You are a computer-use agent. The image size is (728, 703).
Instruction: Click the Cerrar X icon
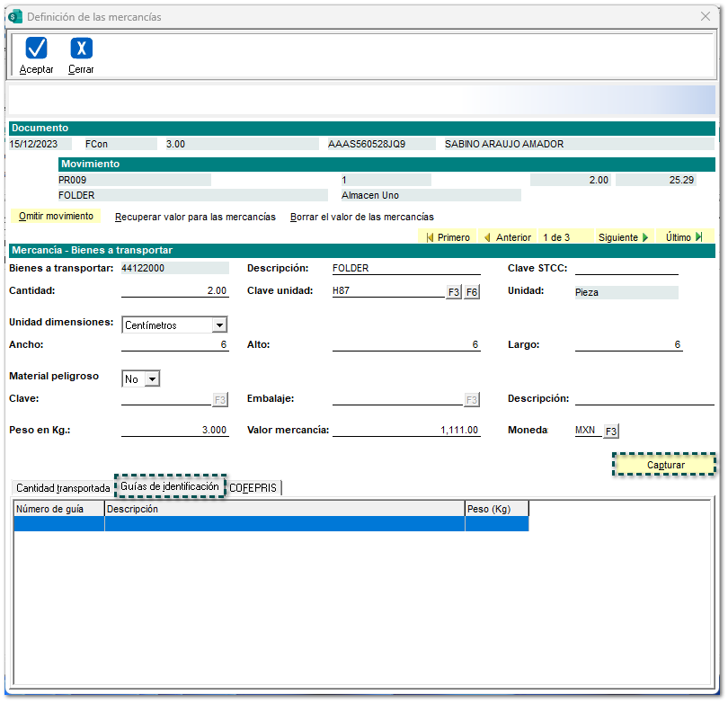tap(81, 49)
